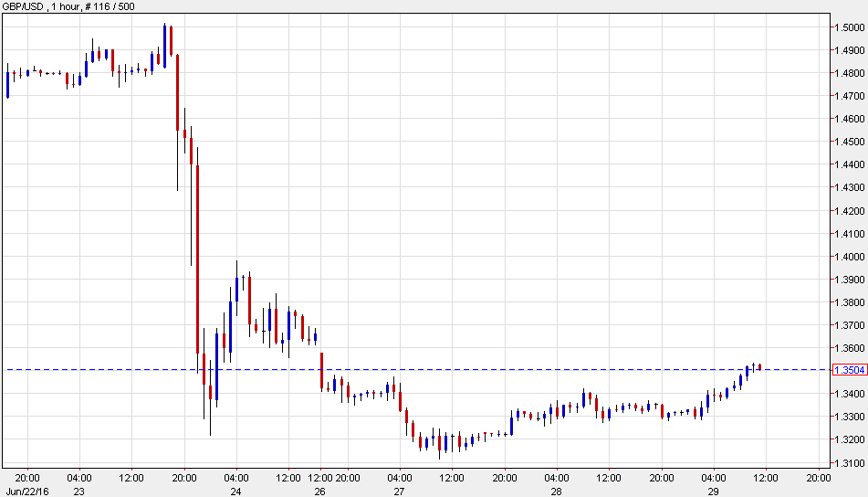Select the 1.4800 price axis label
Viewport: 868px width, 497px height.
(850, 73)
